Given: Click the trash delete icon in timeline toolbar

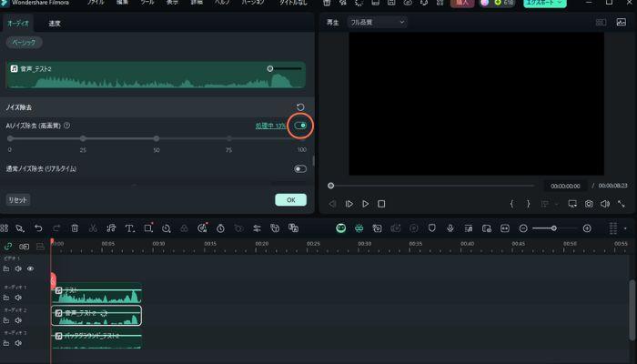Looking at the screenshot, I should click(x=75, y=227).
